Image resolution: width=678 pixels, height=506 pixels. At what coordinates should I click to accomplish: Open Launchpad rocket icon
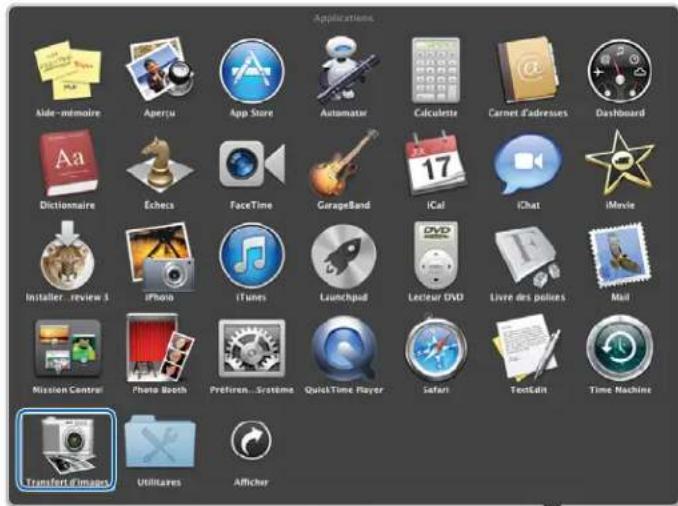point(344,256)
